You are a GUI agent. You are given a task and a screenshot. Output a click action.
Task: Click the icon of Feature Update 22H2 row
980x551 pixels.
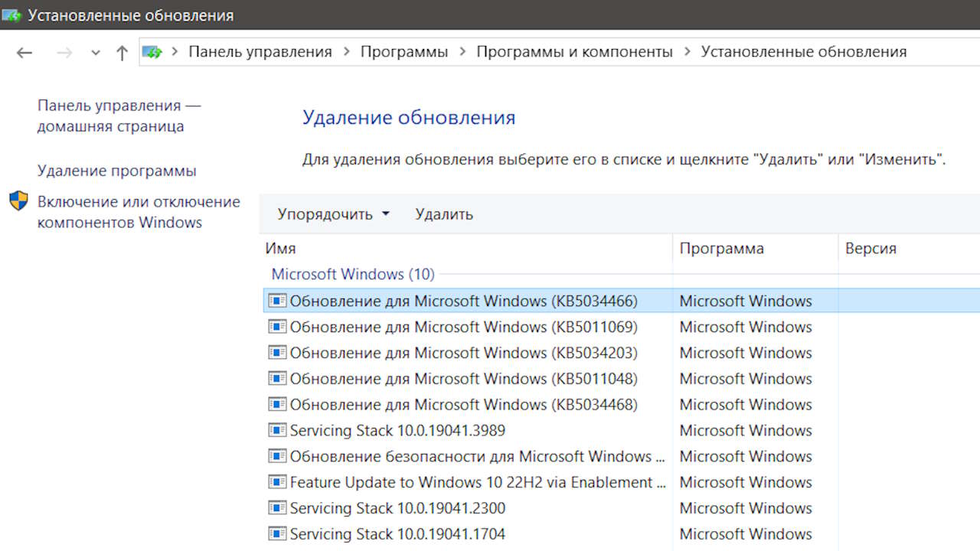[x=277, y=482]
